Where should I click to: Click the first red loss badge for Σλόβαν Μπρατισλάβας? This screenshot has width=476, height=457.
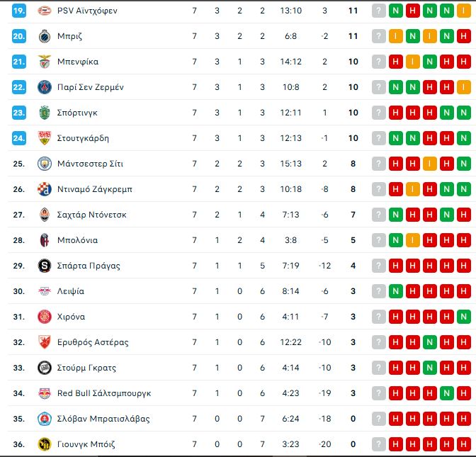[x=395, y=419]
